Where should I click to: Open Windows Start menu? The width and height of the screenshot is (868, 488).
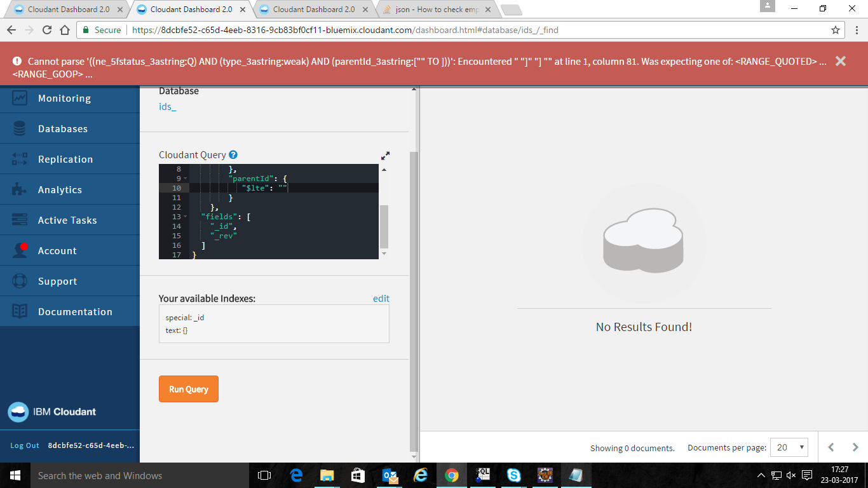pyautogui.click(x=15, y=475)
